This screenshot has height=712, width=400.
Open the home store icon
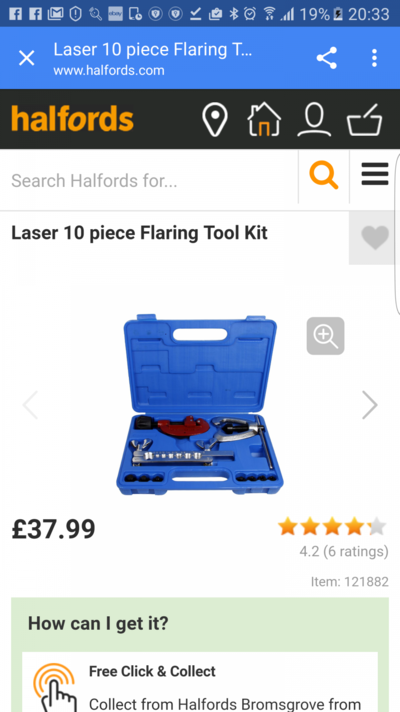coord(264,119)
